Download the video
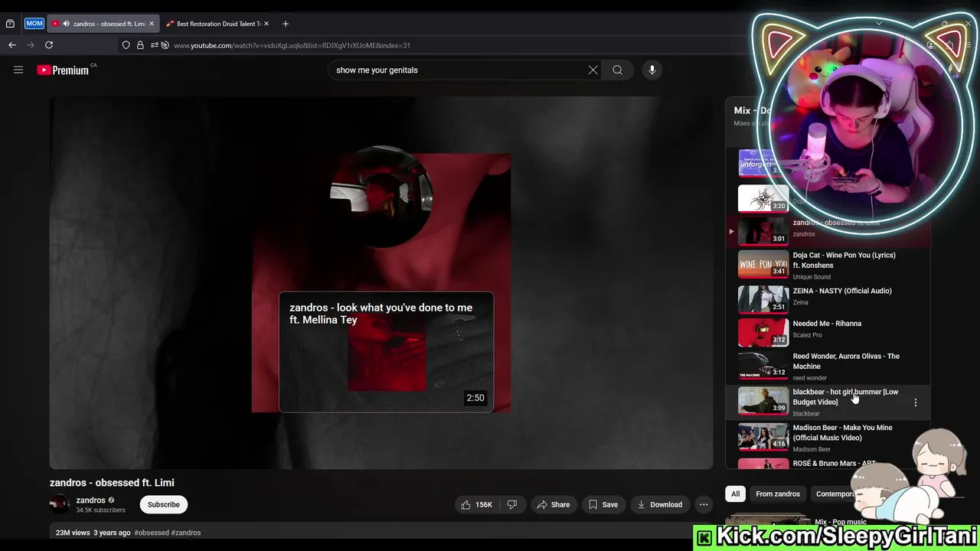Screen dimensions: 980x551 coord(659,504)
